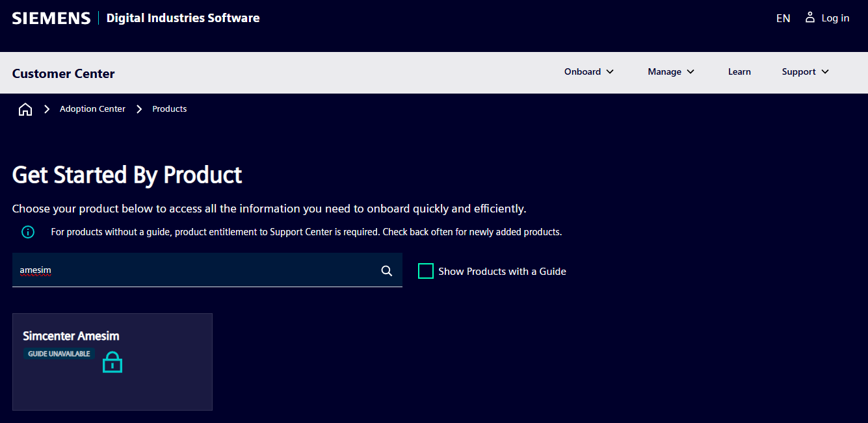Screen dimensions: 868x423
Task: Go to Adoption Center breadcrumb
Action: coord(92,109)
